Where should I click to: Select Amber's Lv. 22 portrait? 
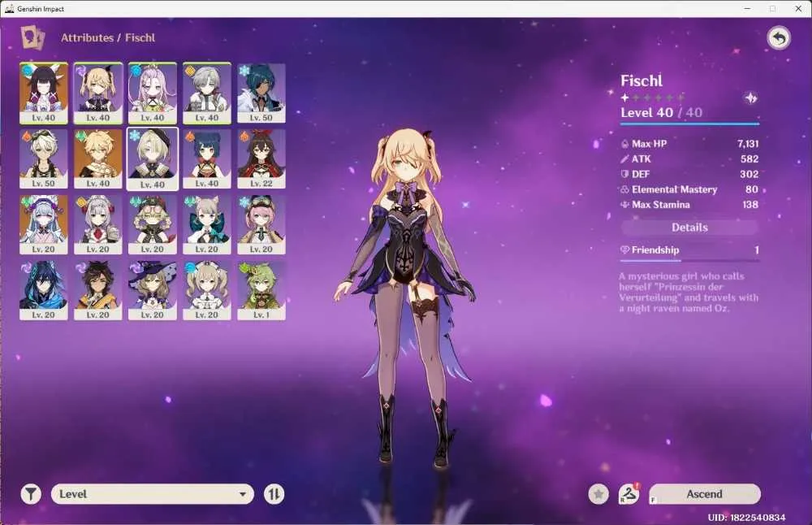tap(261, 159)
